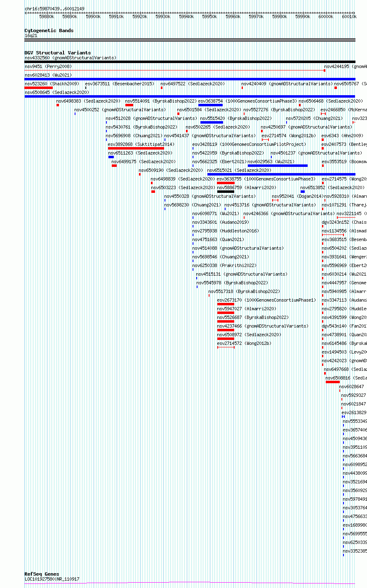Open variant nsv5430761 (ByrskaBishop2022)
This screenshot has width=367, height=588.
(x=141, y=127)
